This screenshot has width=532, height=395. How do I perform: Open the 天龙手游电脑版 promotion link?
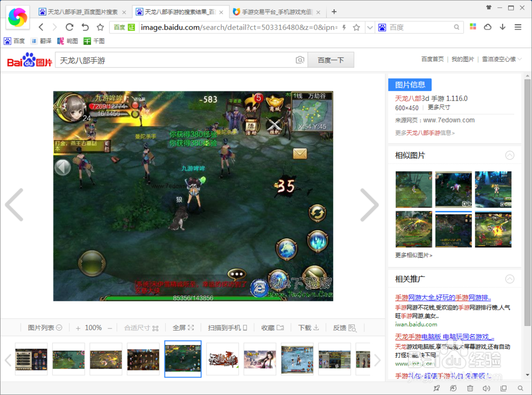(444, 336)
